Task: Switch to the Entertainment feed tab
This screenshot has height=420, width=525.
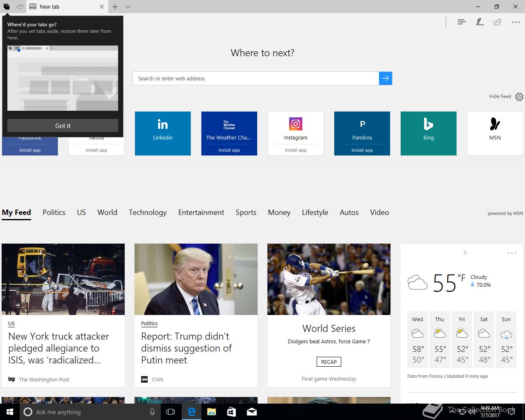Action: tap(201, 212)
